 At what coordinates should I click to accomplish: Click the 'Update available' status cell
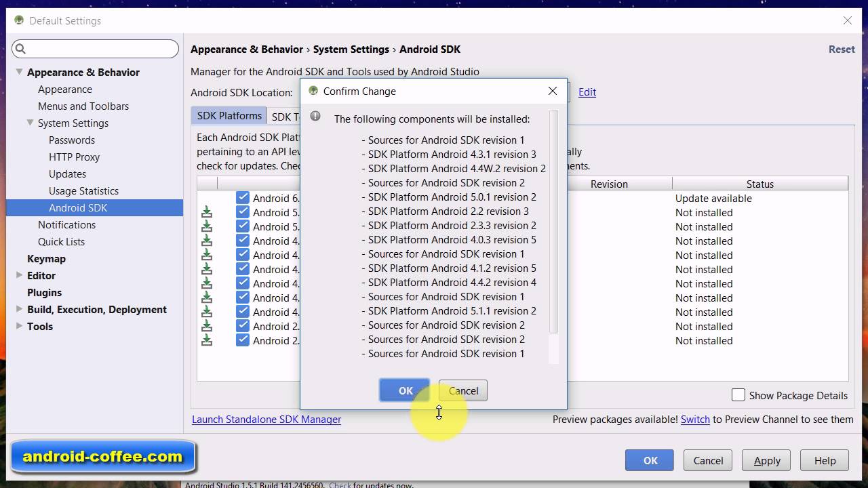click(713, 198)
